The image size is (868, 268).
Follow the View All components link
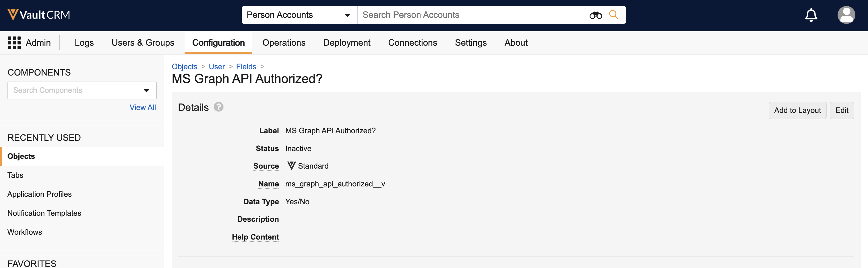[x=143, y=107]
